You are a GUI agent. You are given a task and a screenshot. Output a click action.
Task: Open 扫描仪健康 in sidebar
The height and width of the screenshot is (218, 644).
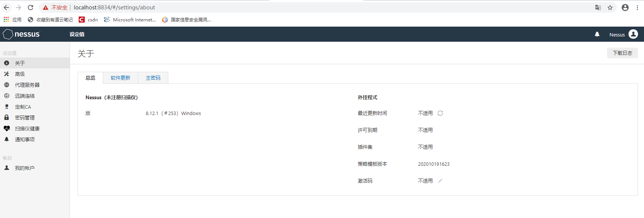pos(35,129)
